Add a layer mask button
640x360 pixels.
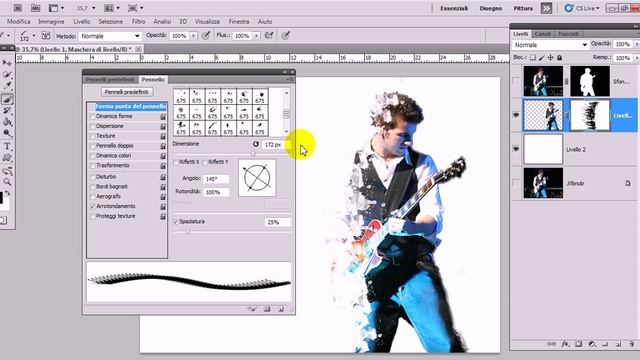578,344
